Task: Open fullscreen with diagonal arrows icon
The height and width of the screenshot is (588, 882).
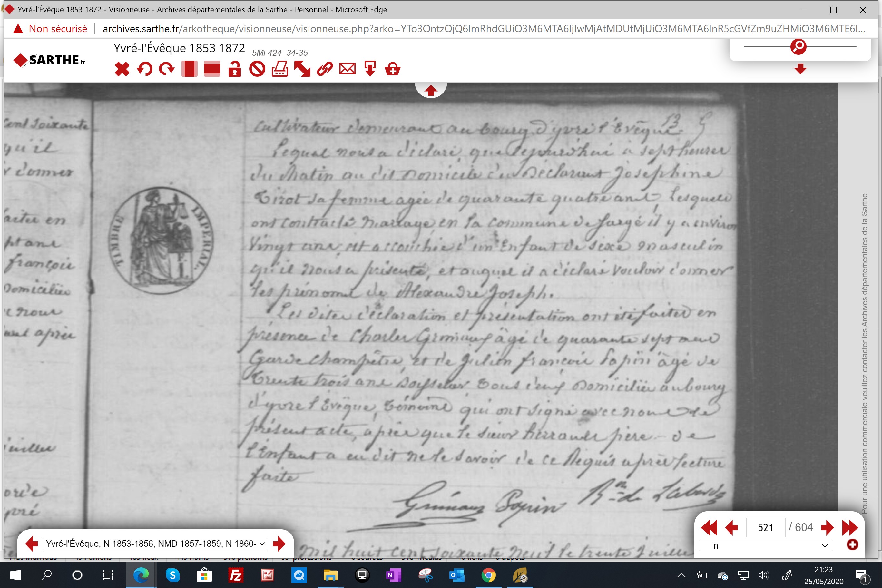Action: (302, 69)
